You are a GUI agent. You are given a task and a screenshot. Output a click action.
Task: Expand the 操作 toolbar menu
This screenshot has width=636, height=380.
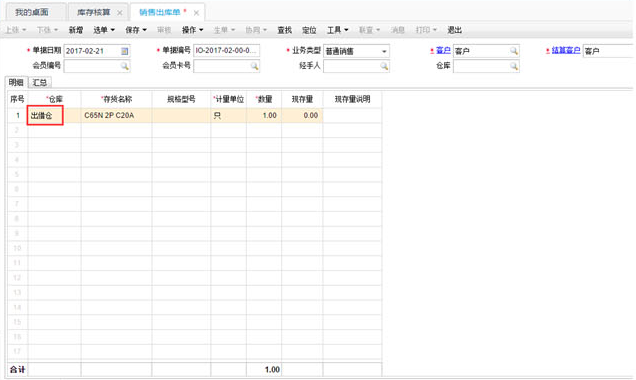(192, 30)
